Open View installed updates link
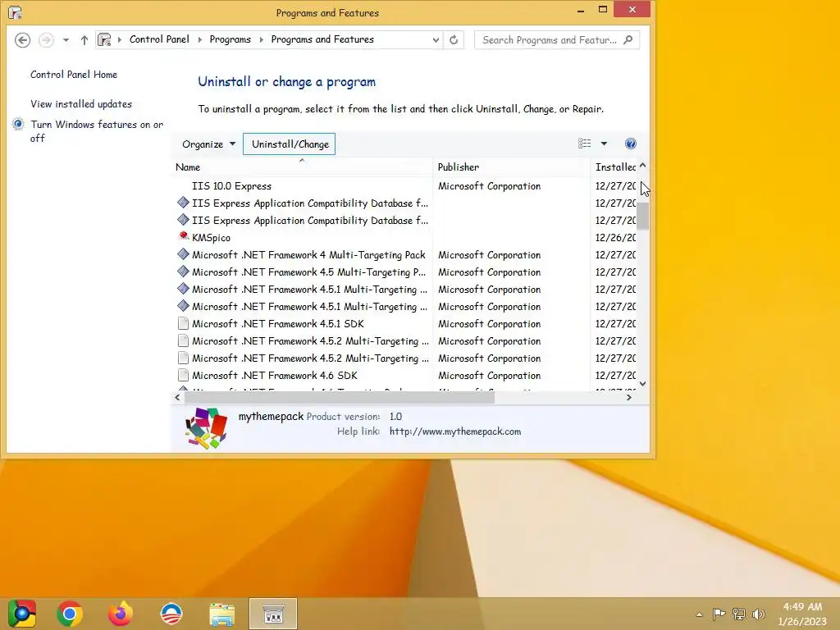 click(x=81, y=104)
